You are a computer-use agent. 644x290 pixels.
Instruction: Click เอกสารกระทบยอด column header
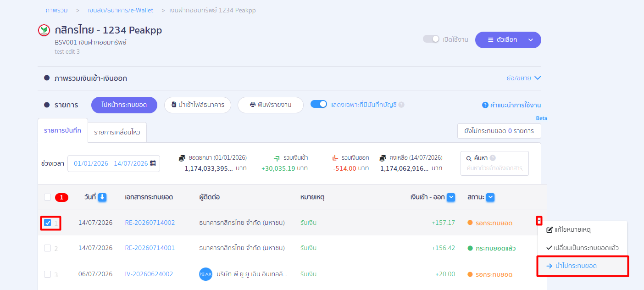tap(149, 197)
